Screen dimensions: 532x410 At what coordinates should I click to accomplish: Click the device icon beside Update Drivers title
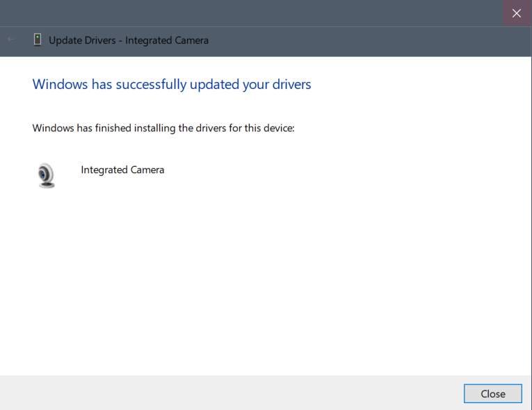click(x=38, y=40)
